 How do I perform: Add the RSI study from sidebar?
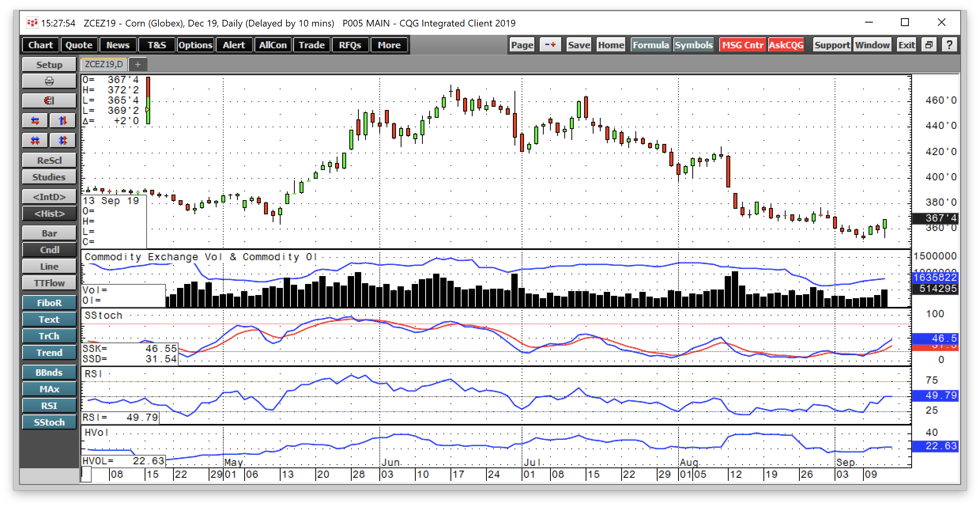click(49, 405)
